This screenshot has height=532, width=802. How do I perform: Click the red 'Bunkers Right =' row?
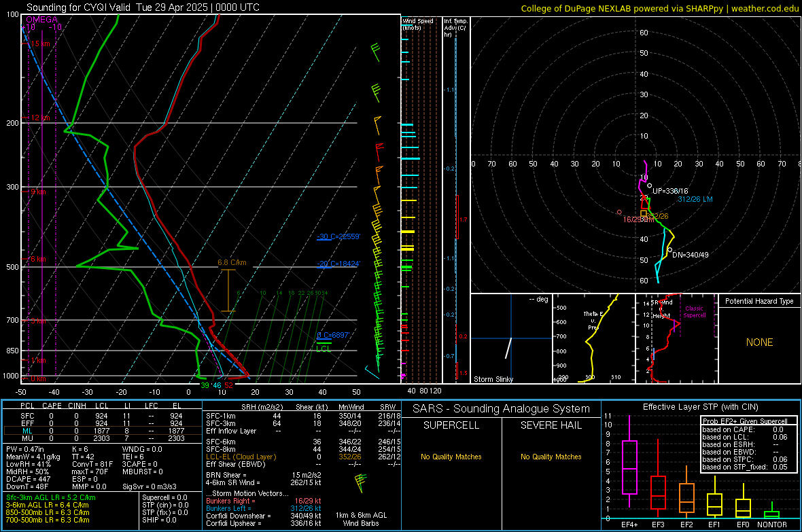(264, 501)
